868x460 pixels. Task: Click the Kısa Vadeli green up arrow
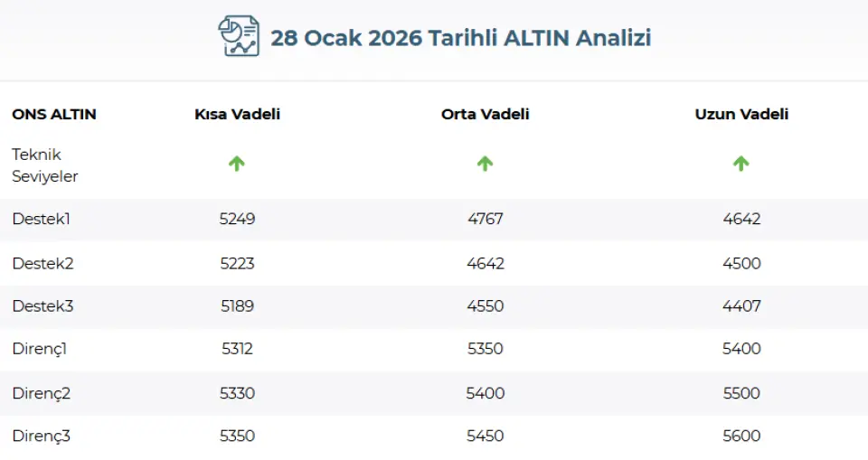(x=237, y=164)
